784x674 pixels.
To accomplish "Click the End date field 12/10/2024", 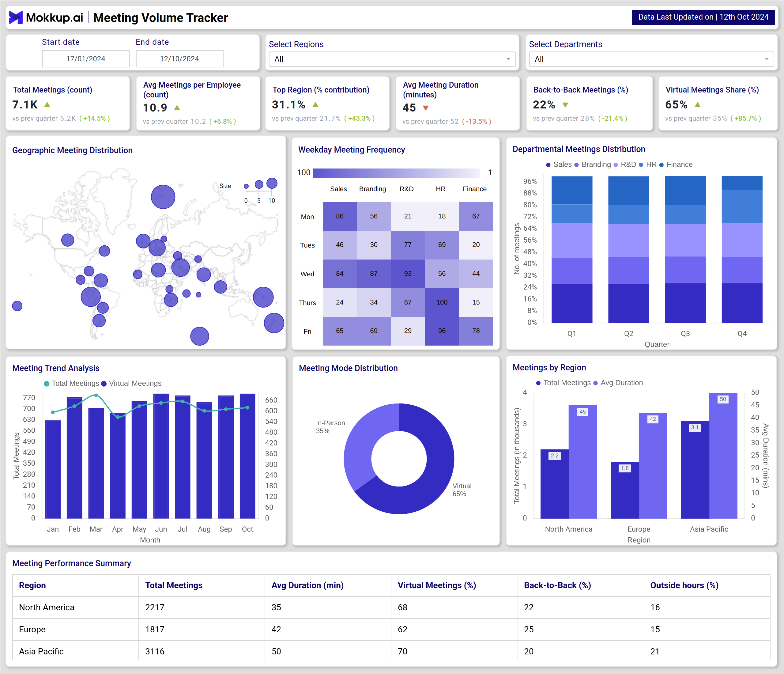I will 180,59.
